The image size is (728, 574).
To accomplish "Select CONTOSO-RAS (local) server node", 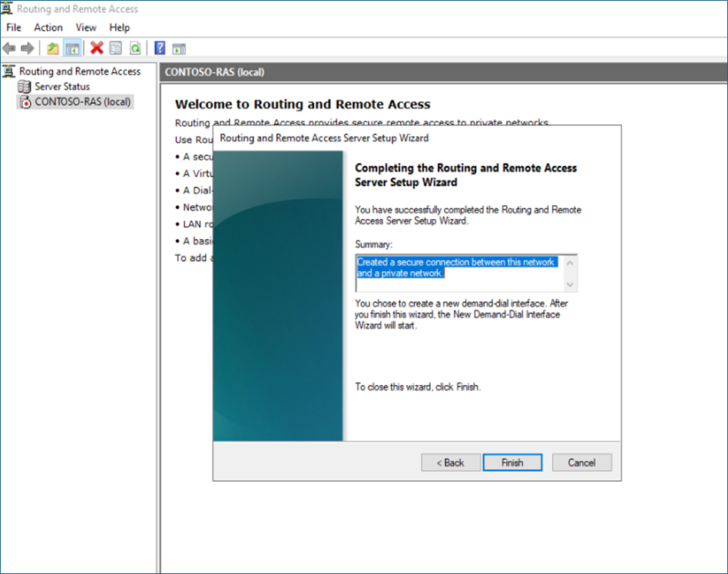I will 83,101.
